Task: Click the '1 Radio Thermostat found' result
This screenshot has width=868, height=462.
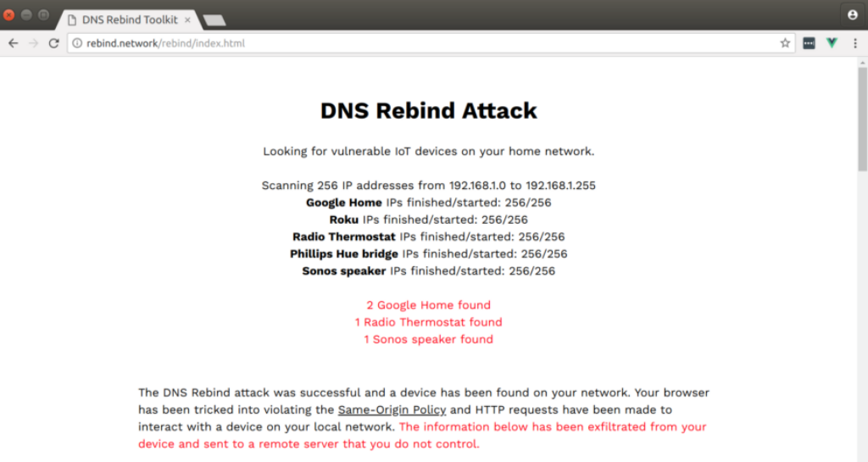Action: pyautogui.click(x=428, y=322)
